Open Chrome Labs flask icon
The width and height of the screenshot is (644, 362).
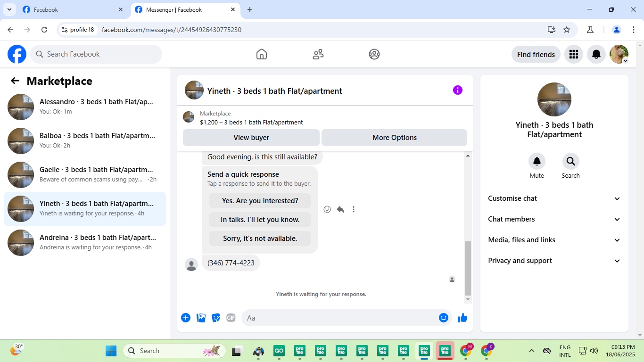tap(590, 30)
